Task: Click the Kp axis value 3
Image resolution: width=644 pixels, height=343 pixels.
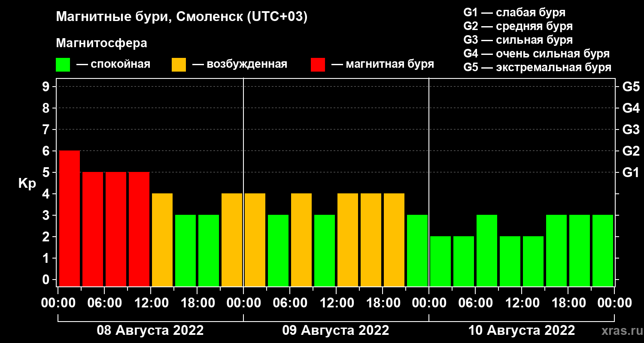Action: 47,216
